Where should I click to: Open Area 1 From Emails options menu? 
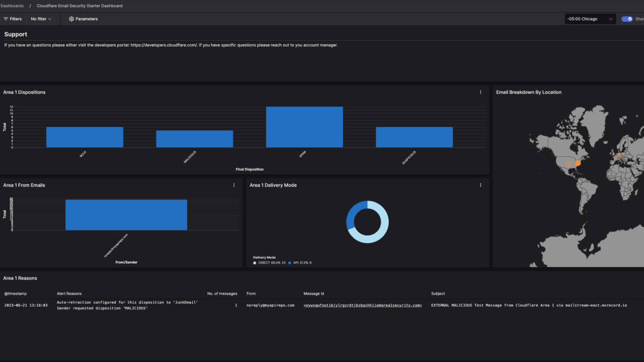pyautogui.click(x=234, y=186)
